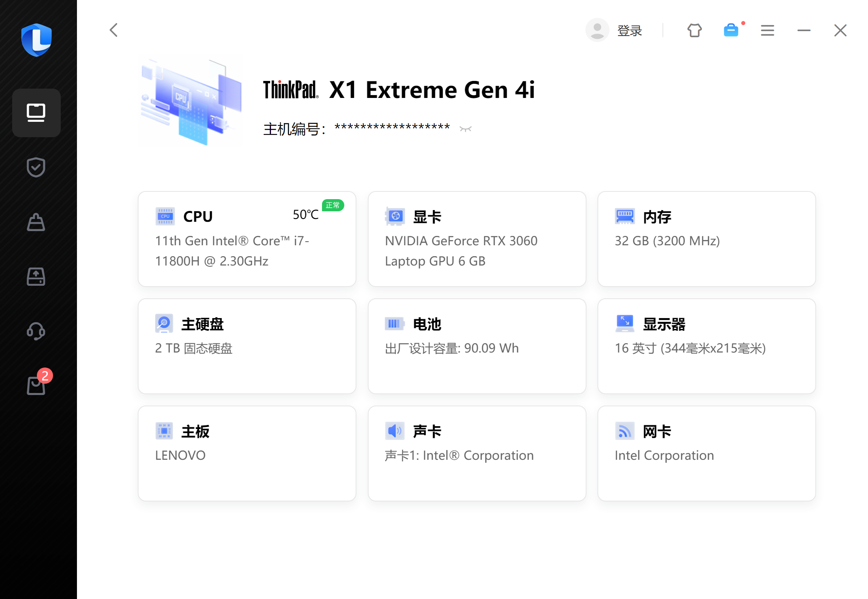868x599 pixels.
Task: Click the 2 TB 固态硬盘 text
Action: coord(194,348)
